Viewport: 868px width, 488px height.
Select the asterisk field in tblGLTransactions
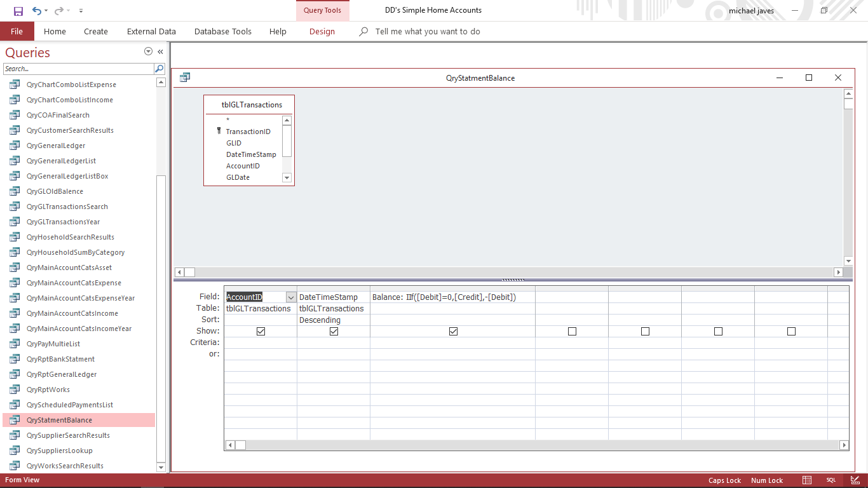point(227,120)
